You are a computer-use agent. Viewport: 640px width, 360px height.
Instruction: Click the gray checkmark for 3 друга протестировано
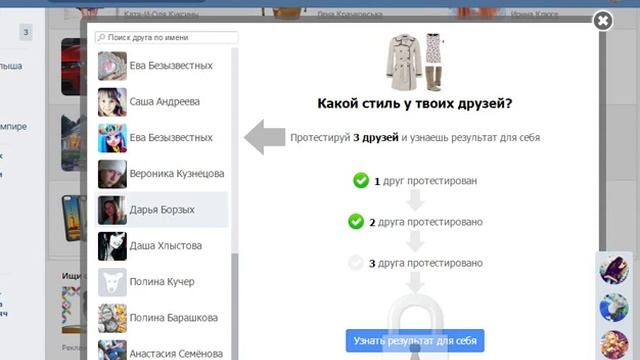[x=356, y=262]
